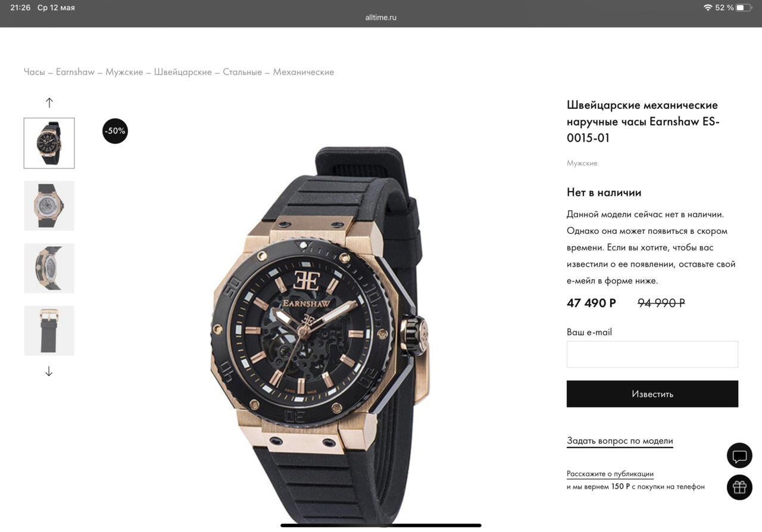
Task: Click the up arrow above thumbnails
Action: [49, 102]
